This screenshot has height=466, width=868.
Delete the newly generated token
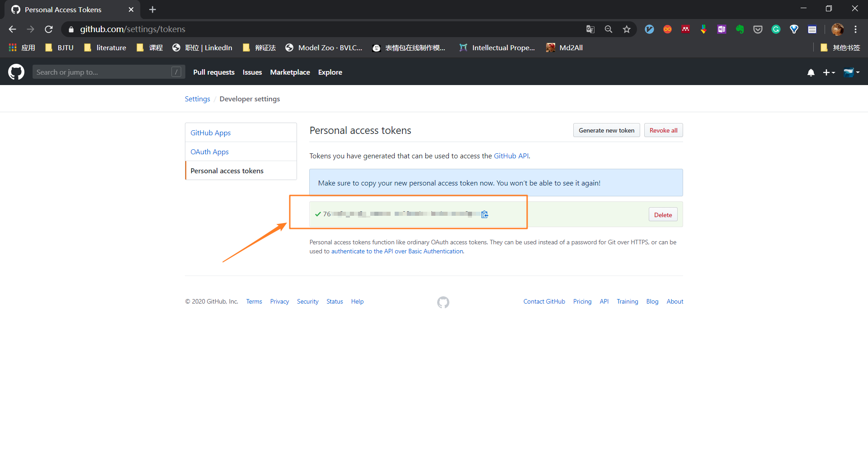(x=663, y=215)
